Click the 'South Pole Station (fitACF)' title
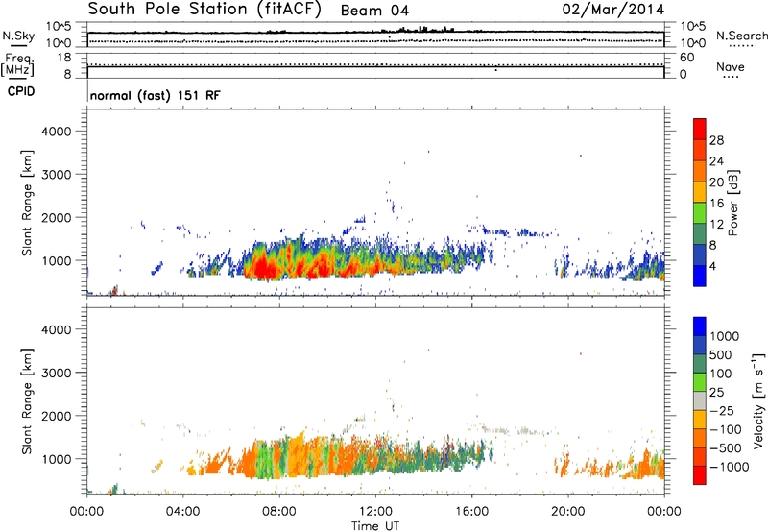The image size is (768, 532). coord(204,10)
